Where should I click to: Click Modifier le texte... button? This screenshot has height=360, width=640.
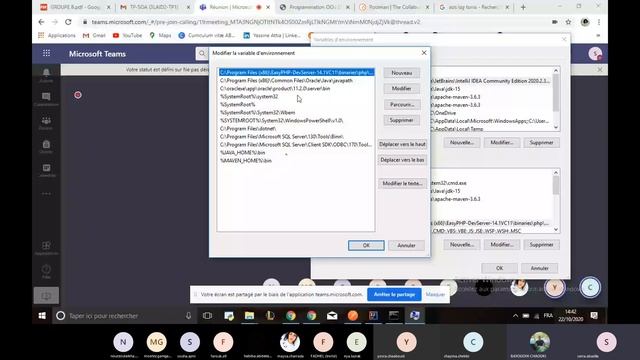click(x=402, y=184)
